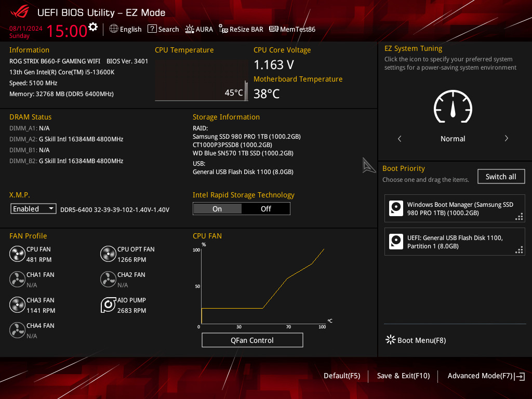Click the BIOS Ver. 3401 text

127,61
